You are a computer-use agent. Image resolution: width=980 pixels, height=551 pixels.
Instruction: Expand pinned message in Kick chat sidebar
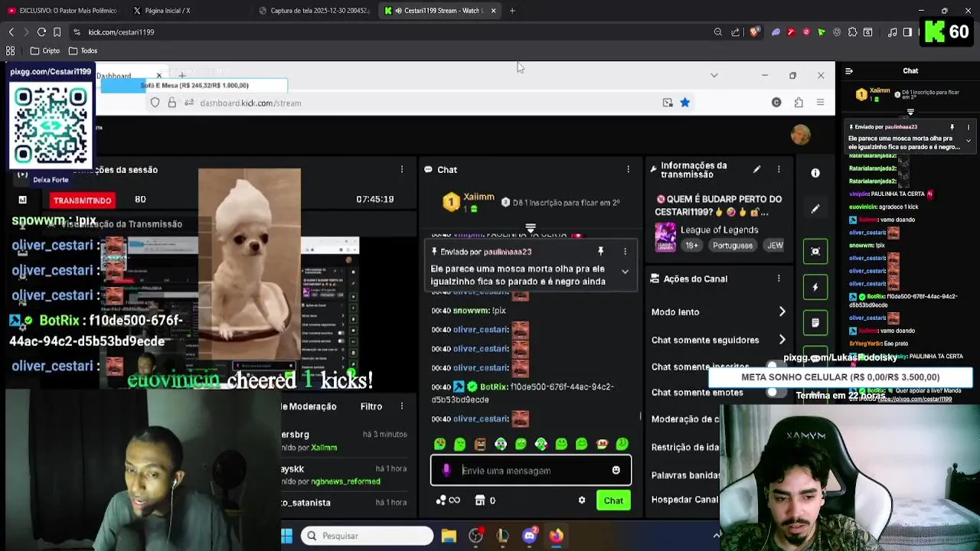(968, 141)
